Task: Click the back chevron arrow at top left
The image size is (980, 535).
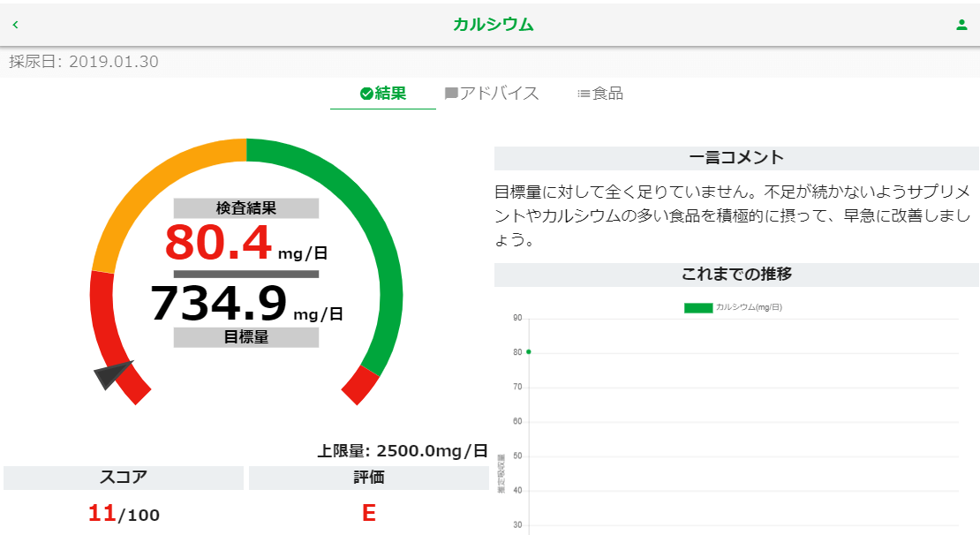Action: coord(15,24)
